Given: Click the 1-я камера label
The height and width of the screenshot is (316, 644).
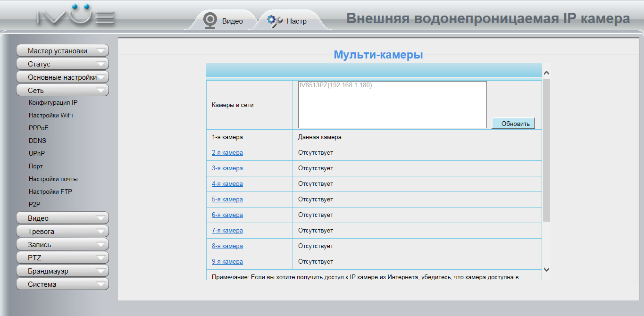Looking at the screenshot, I should [x=227, y=137].
